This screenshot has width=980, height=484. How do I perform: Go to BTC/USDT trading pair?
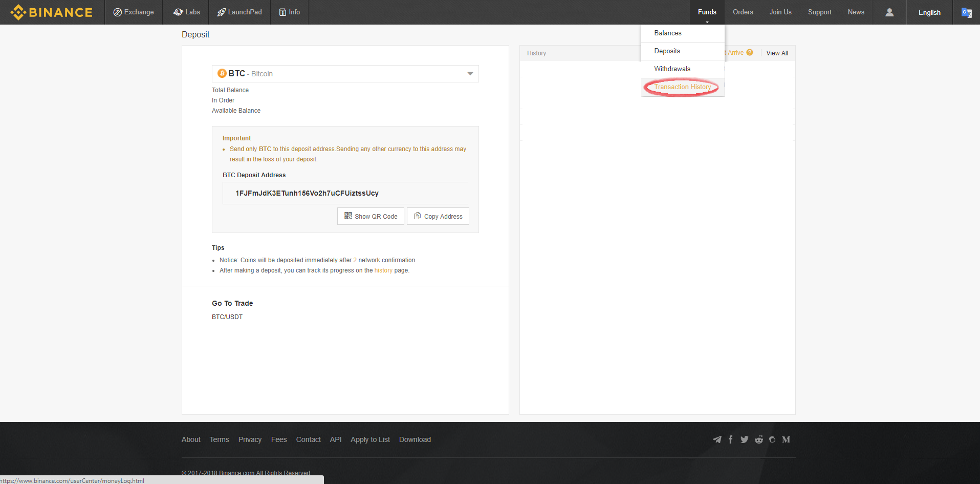[x=227, y=317]
